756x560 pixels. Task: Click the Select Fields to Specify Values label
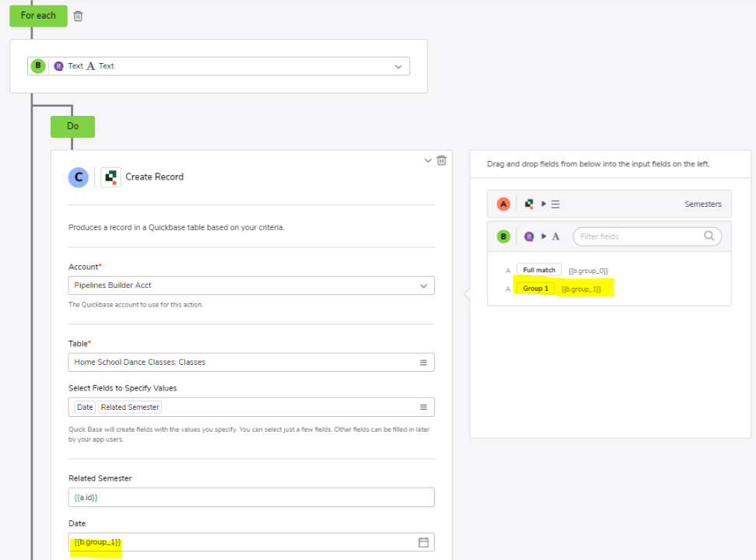click(x=122, y=388)
